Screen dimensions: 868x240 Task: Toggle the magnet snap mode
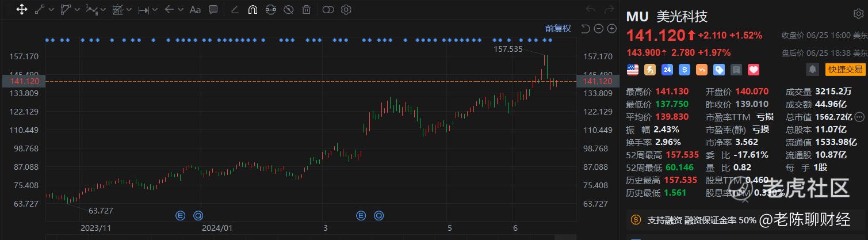pos(253,9)
